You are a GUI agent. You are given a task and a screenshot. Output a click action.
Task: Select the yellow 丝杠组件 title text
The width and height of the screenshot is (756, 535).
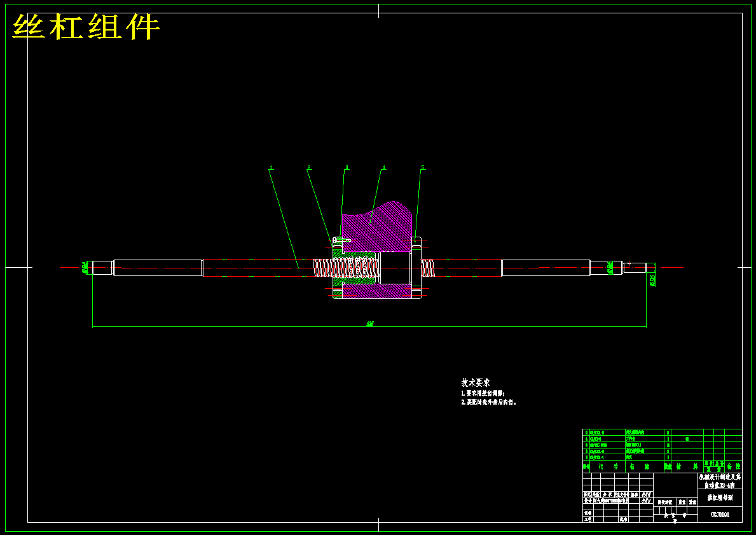[86, 27]
